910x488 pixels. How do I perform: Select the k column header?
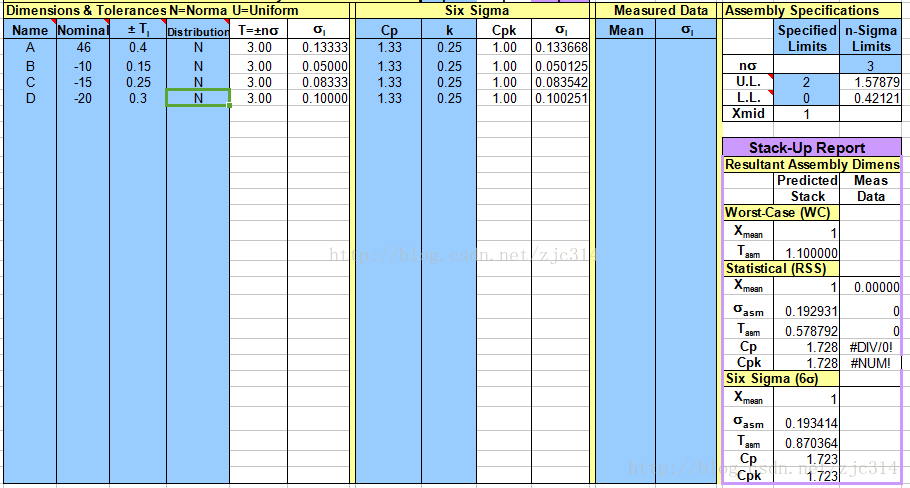pos(449,30)
